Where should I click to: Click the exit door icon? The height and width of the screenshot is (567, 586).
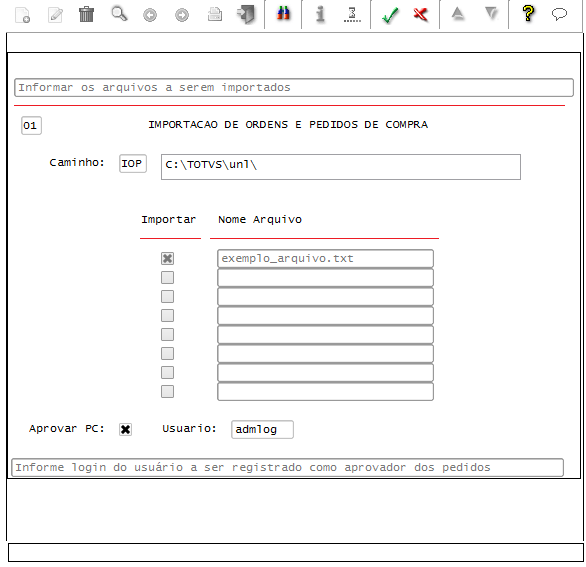coord(246,15)
